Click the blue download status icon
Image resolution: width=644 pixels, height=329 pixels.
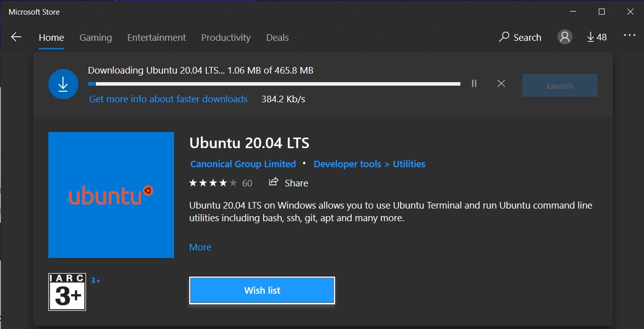pyautogui.click(x=63, y=84)
